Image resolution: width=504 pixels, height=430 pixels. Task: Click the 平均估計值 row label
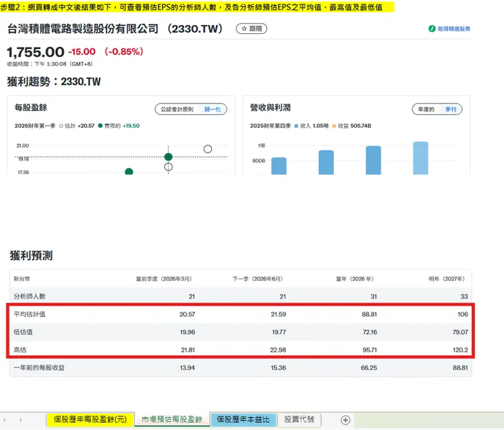[29, 314]
